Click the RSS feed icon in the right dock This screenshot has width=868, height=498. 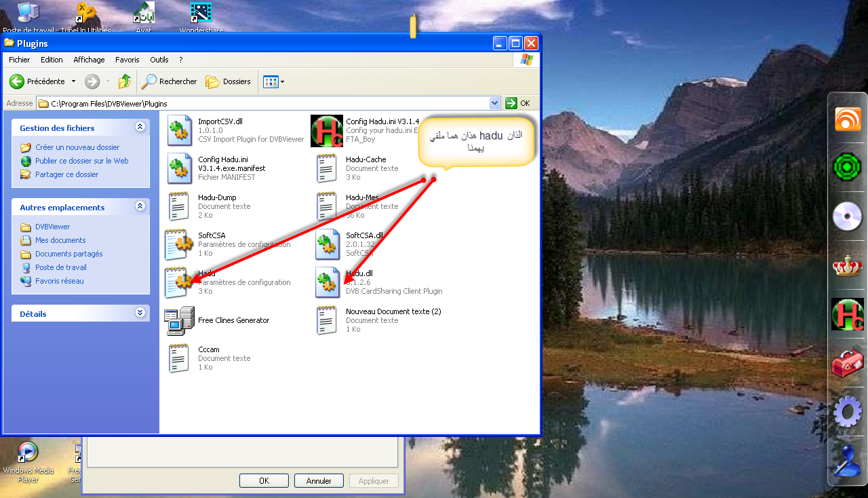(847, 119)
